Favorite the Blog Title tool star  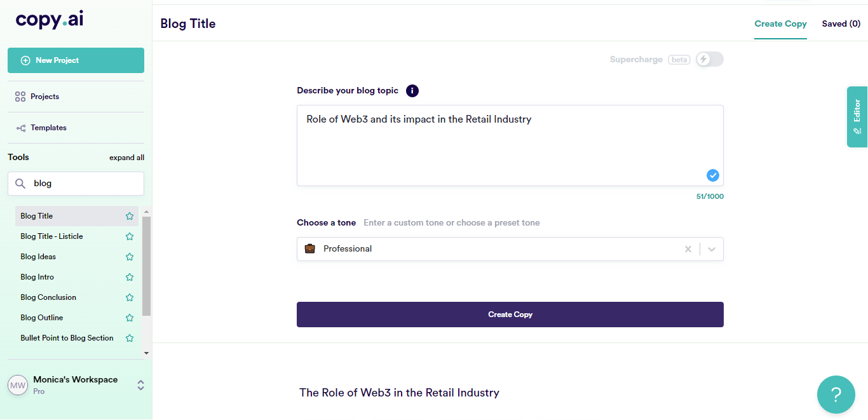130,216
